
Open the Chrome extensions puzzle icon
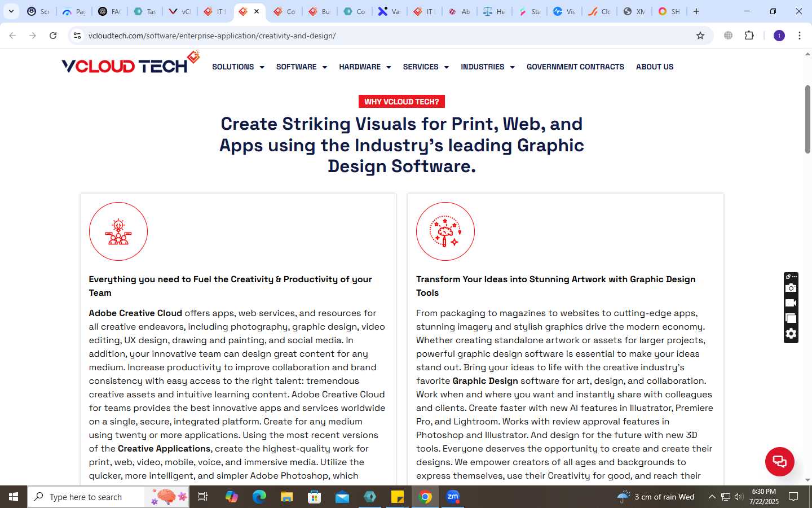pos(749,36)
